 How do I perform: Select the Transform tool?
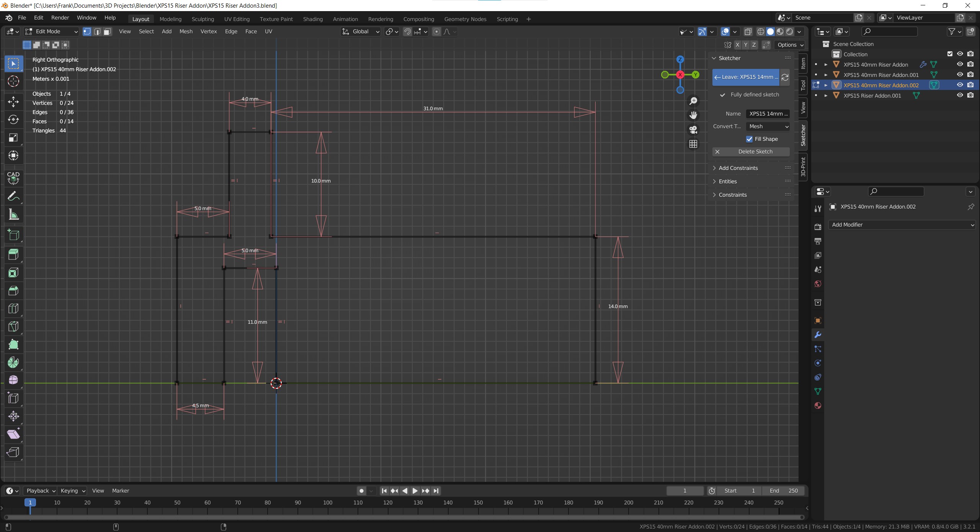click(13, 155)
